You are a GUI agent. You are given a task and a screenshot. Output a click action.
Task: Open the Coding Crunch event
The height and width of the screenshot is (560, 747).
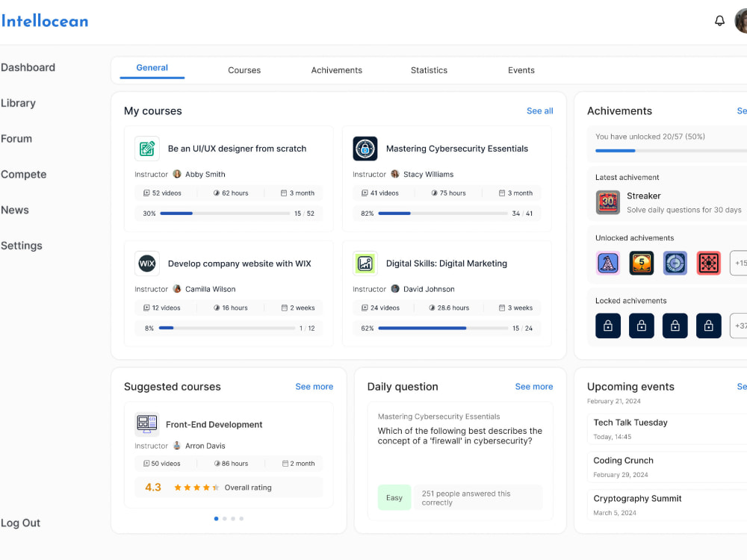(x=667, y=467)
